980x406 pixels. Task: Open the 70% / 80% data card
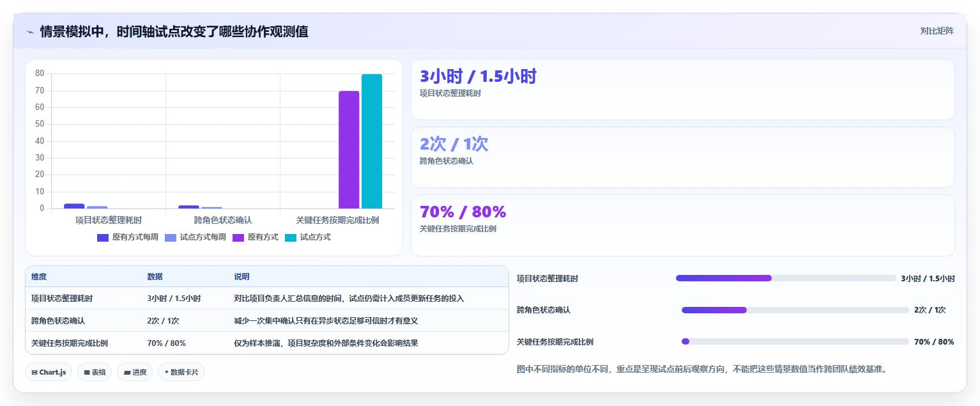[x=682, y=225]
